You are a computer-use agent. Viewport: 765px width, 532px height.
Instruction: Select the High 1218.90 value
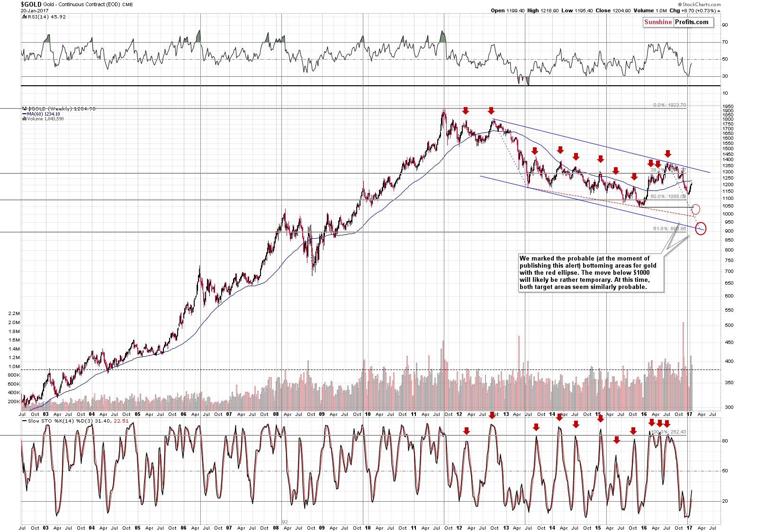[x=543, y=10]
